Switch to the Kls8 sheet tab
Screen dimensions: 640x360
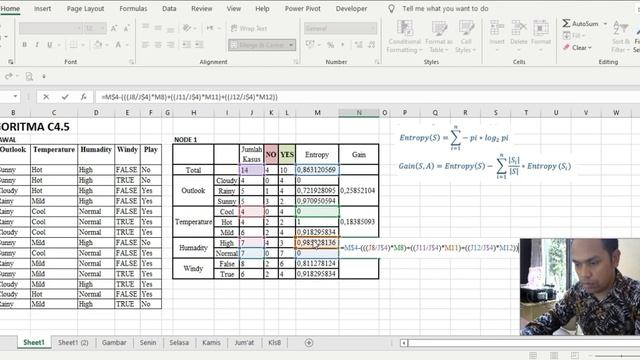274,343
